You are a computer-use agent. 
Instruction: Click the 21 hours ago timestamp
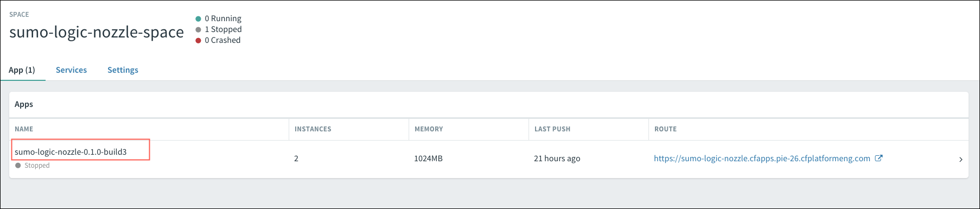557,159
